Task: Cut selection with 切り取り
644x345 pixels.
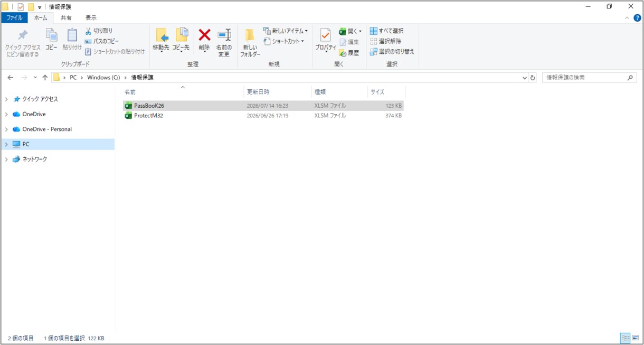Action: point(99,31)
